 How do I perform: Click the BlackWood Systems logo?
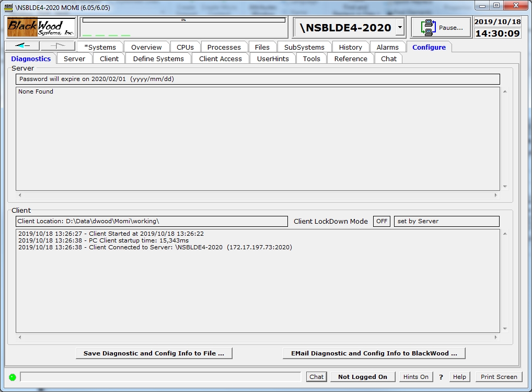[x=41, y=27]
